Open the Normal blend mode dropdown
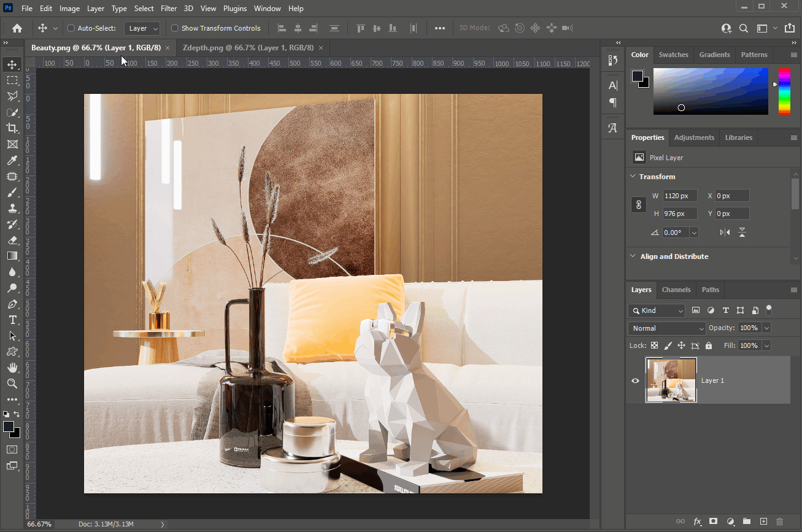Screen dimensions: 802x532 pos(666,328)
